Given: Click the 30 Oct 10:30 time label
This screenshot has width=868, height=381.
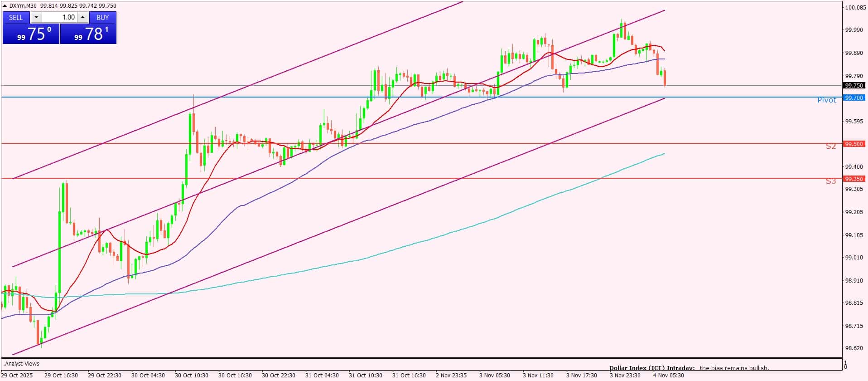Looking at the screenshot, I should [x=191, y=375].
